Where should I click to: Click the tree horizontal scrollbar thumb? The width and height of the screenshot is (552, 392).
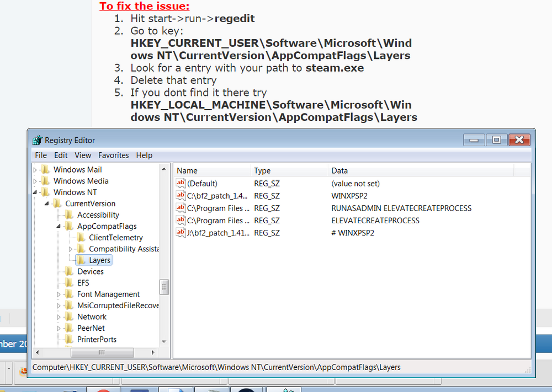tap(102, 352)
